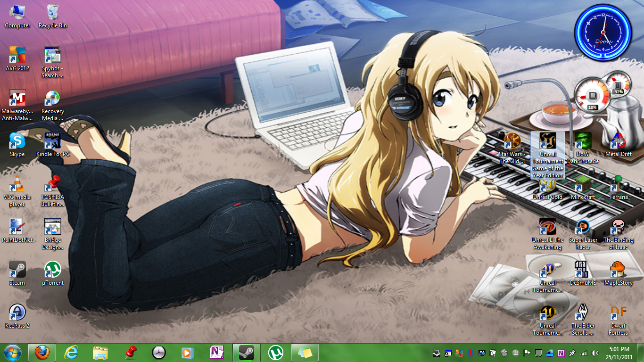The height and width of the screenshot is (362, 644).
Task: Select the Bridge Design shortcut
Action: pos(53,234)
